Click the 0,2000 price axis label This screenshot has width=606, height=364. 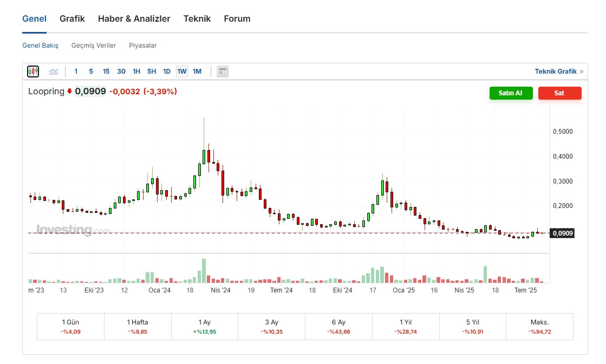tap(563, 206)
